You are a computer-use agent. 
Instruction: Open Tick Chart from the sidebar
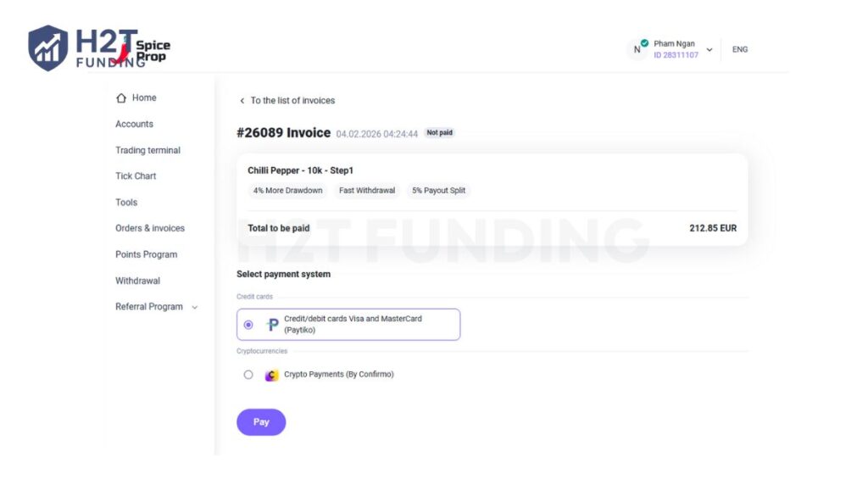[x=136, y=176]
